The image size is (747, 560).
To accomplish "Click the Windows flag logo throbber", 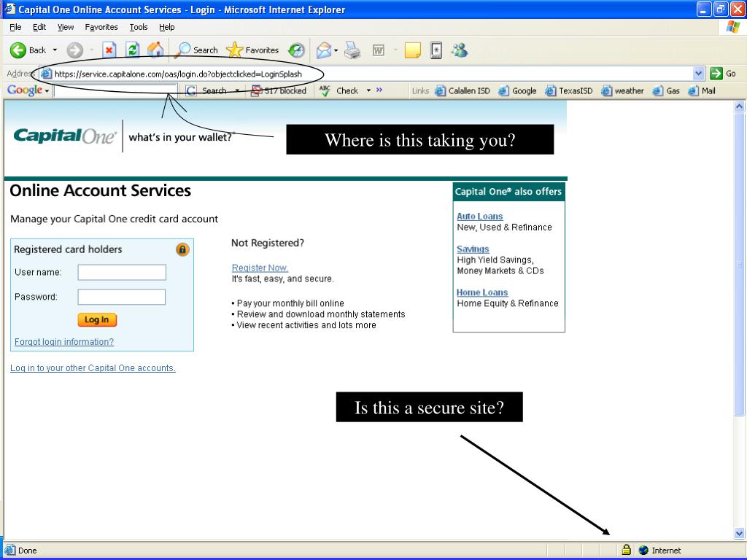I will click(732, 27).
